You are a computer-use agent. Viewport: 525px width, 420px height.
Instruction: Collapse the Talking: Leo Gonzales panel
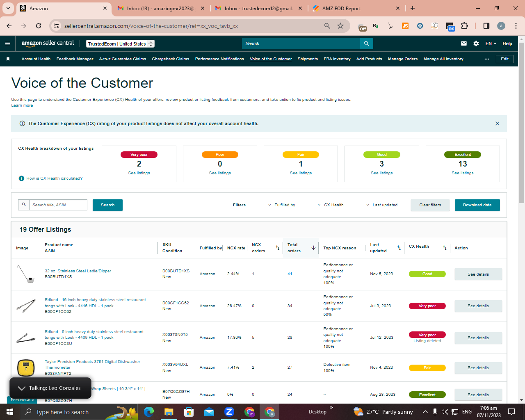click(22, 388)
